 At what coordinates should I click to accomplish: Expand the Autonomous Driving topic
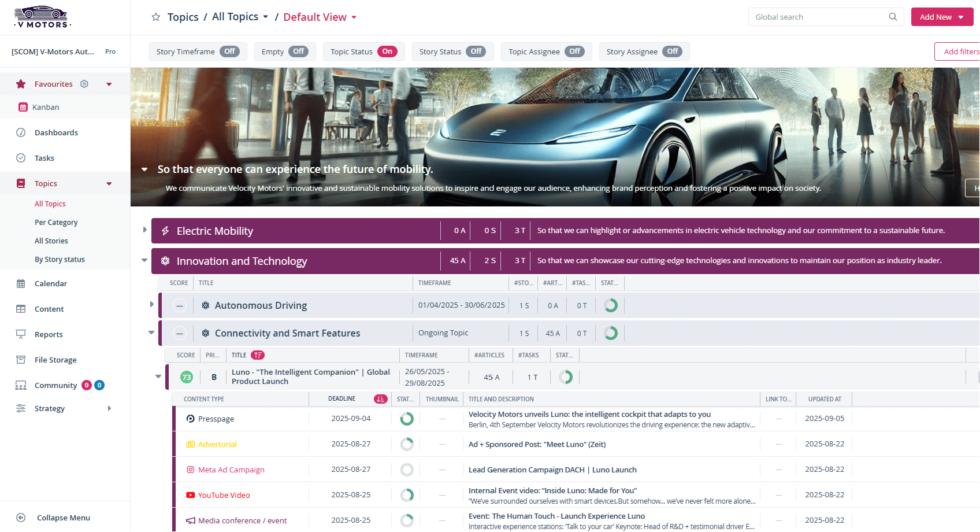(151, 305)
